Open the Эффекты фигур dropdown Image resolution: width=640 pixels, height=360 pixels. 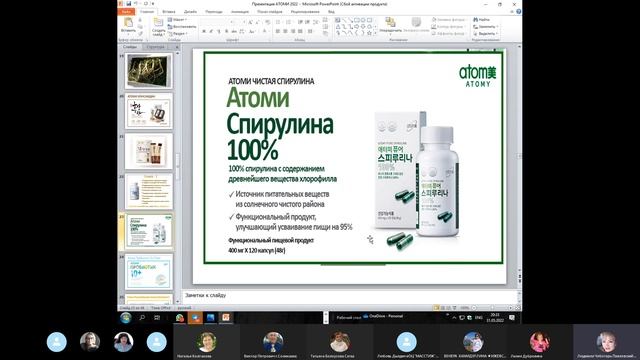(448, 33)
